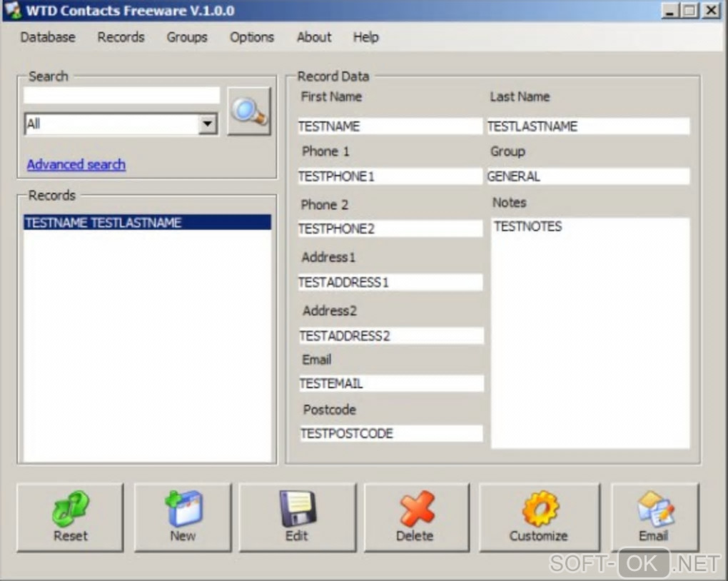Open the About menu
Viewport: 728px width, 581px height.
pos(314,37)
